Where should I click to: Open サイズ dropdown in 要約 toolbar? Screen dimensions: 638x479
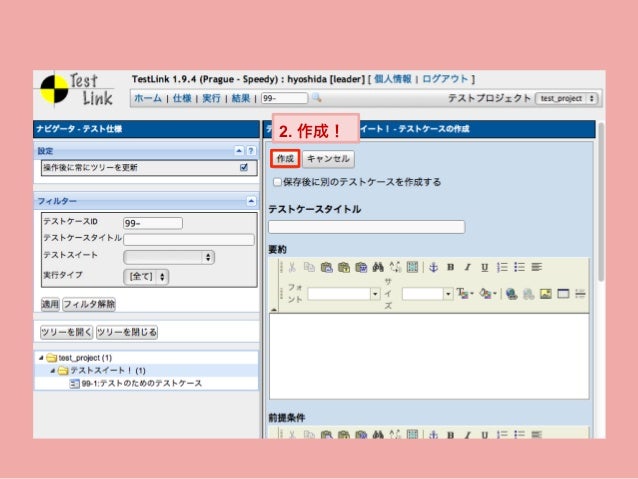click(x=427, y=293)
